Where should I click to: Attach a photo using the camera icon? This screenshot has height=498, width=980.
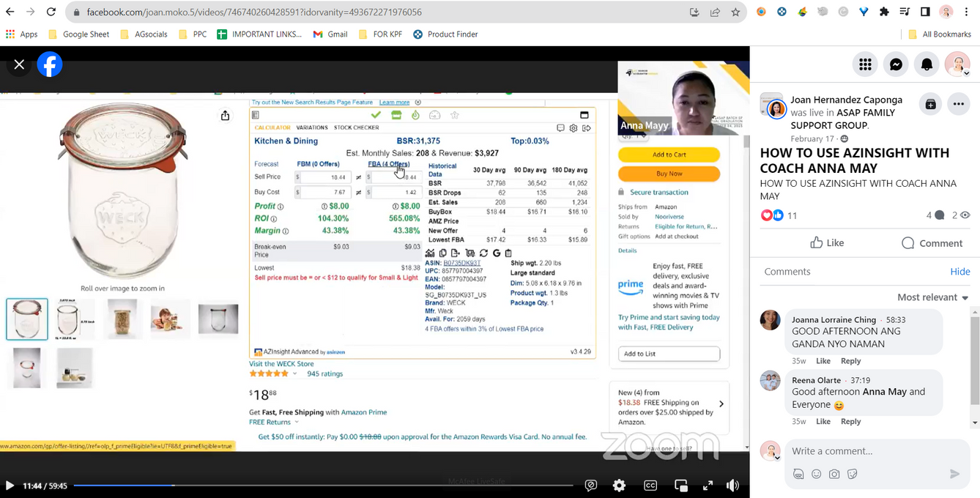(834, 474)
